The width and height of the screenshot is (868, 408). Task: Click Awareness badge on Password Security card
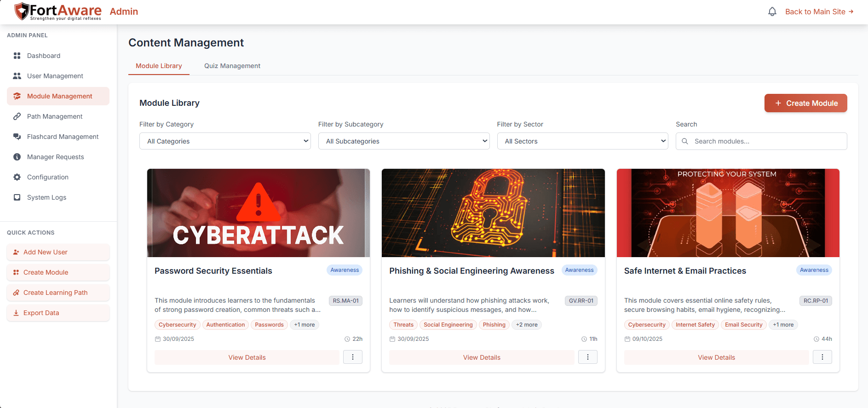pyautogui.click(x=345, y=270)
